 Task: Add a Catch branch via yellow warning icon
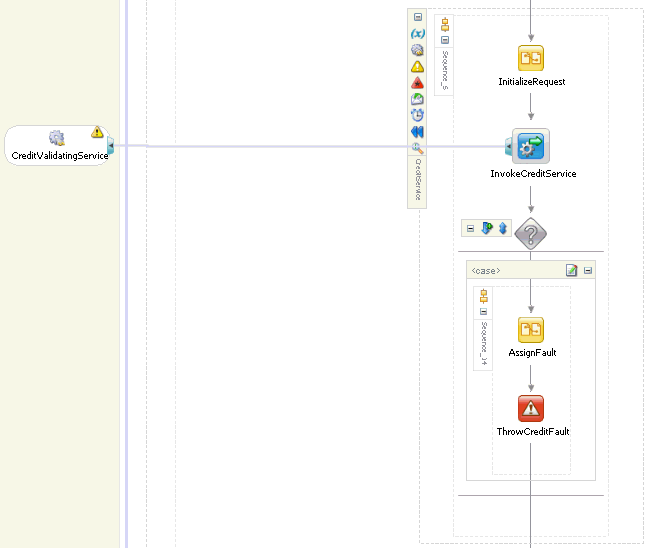pos(417,66)
